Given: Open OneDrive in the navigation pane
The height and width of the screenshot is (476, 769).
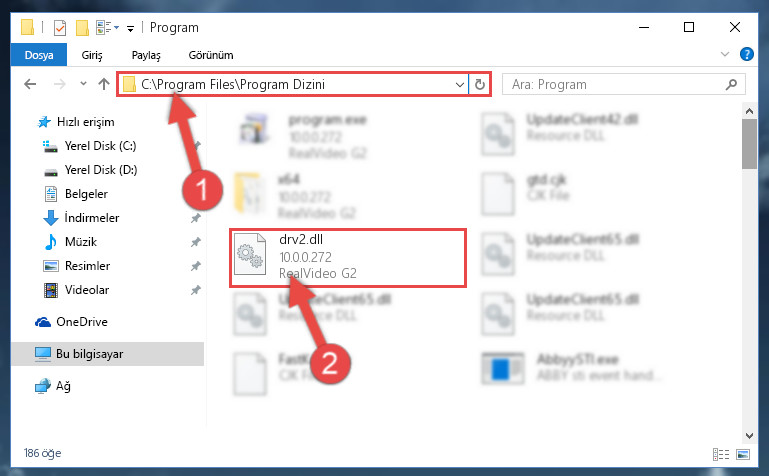Looking at the screenshot, I should click(81, 322).
